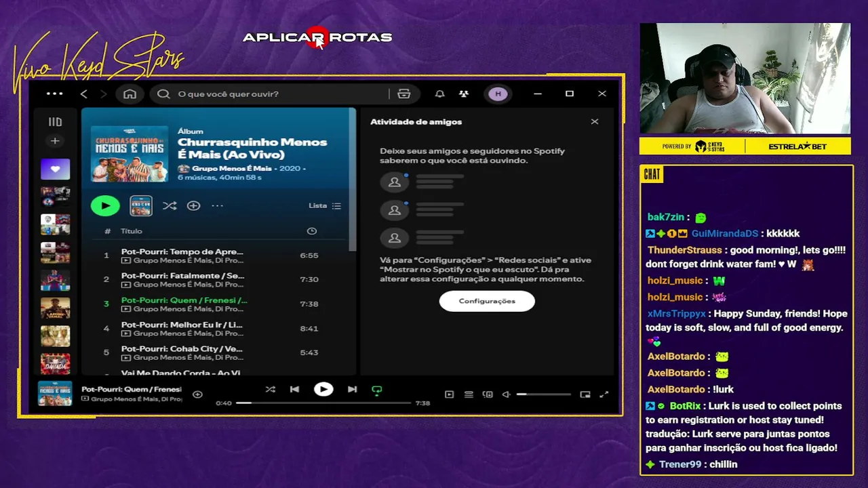The height and width of the screenshot is (488, 868).
Task: Click chat username 'Trener99'
Action: (680, 464)
